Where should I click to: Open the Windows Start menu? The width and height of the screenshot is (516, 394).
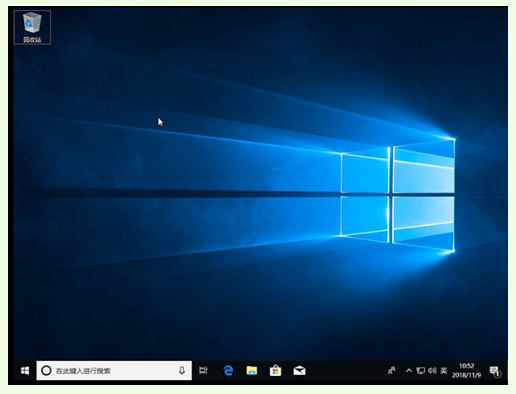[x=25, y=370]
